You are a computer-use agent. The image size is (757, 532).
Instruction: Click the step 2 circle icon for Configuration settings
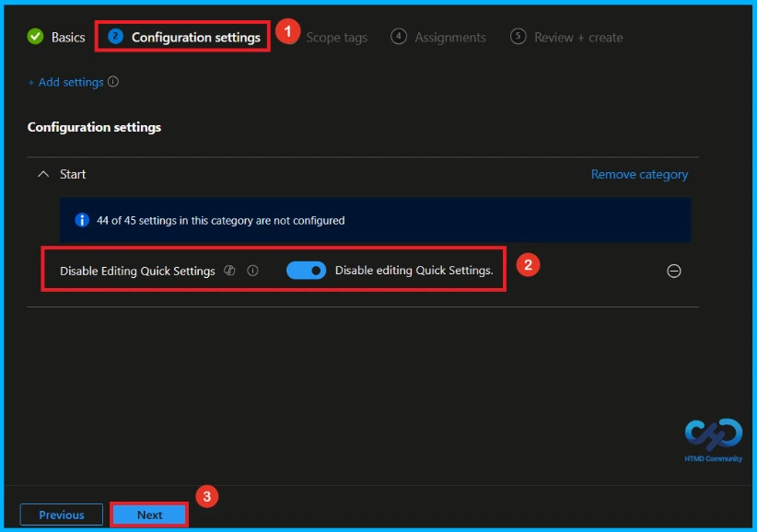115,36
